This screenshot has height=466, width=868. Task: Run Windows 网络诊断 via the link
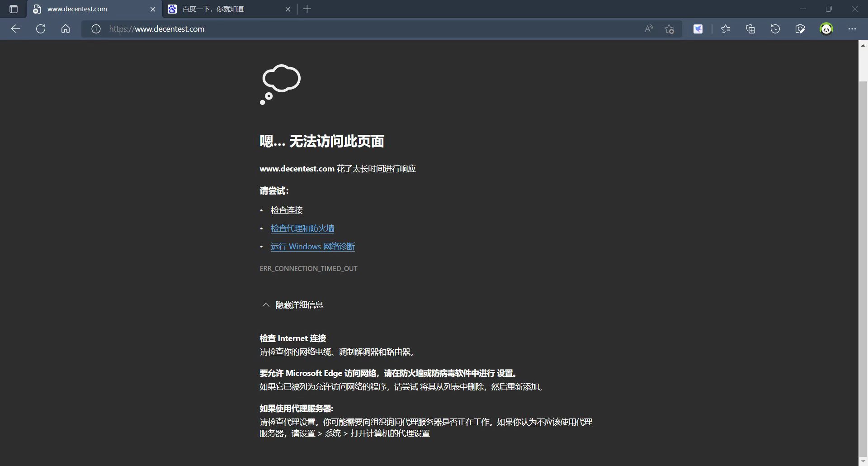[312, 246]
